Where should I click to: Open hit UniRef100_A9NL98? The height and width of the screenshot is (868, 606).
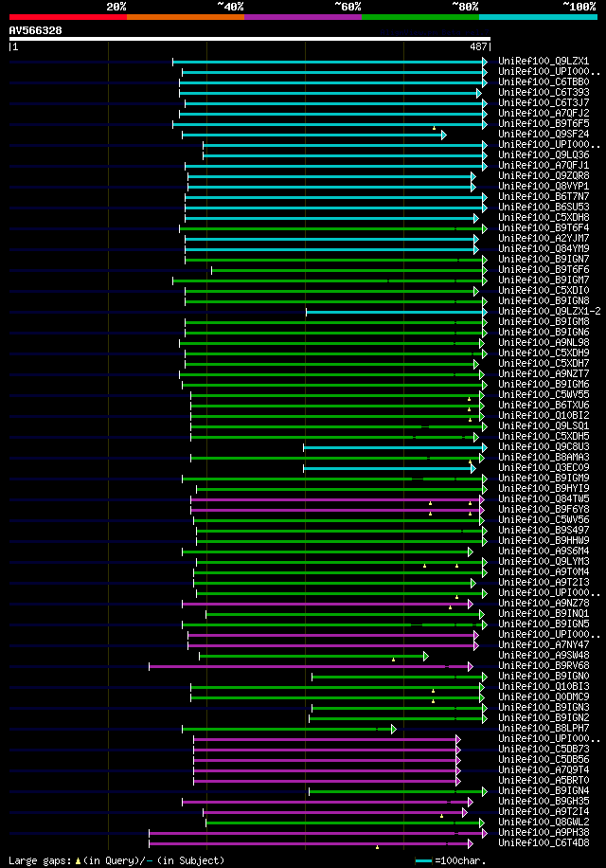click(544, 343)
